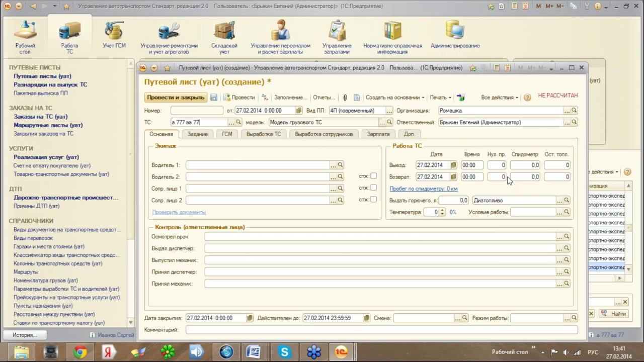Expand the Все действия menu
Image resolution: width=644 pixels, height=362 pixels.
click(x=500, y=98)
